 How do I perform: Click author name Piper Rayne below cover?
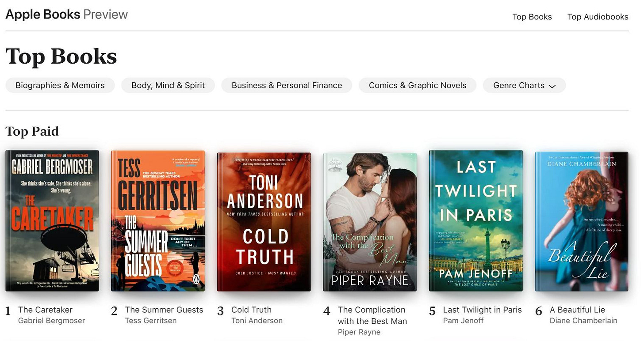click(x=359, y=332)
